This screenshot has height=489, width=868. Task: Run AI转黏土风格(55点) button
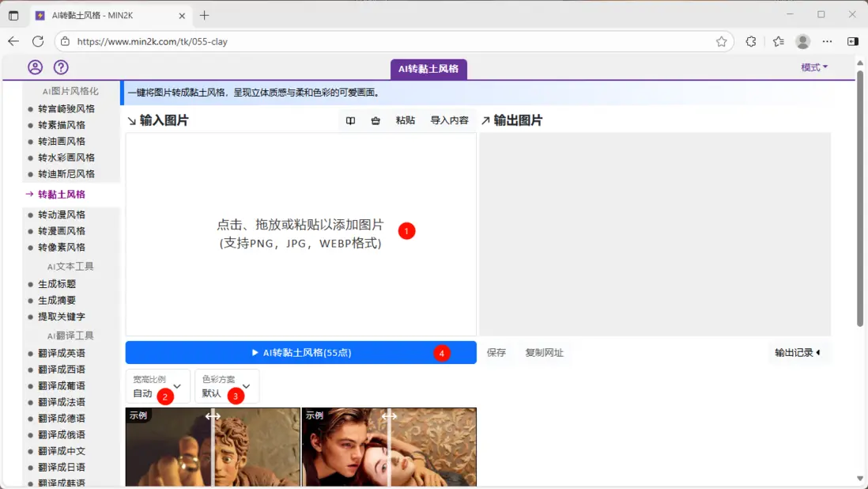point(301,353)
